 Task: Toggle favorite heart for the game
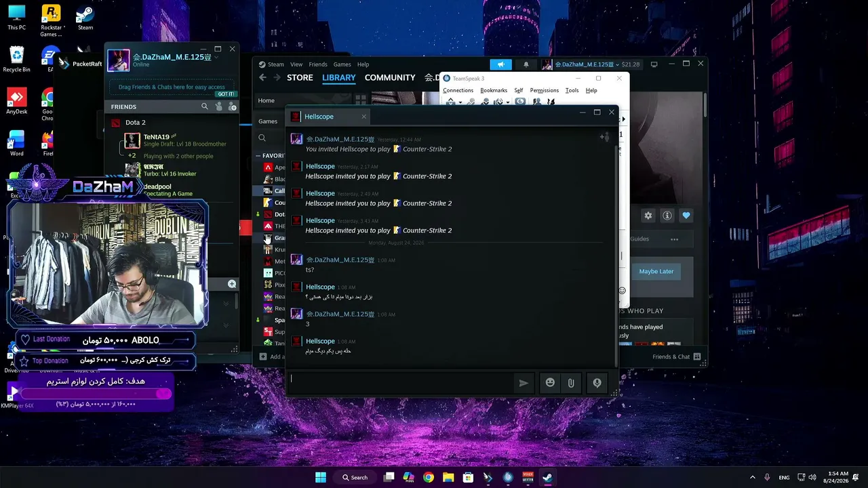(x=686, y=216)
